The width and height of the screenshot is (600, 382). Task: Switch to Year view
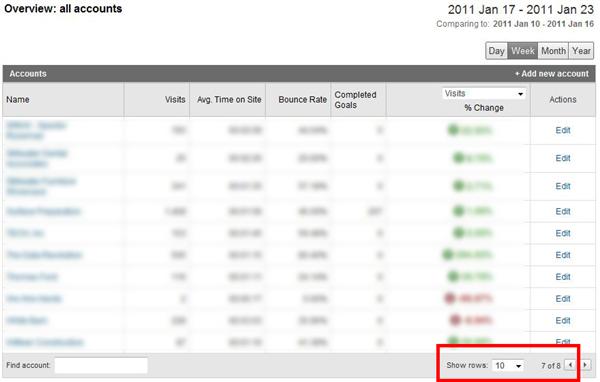click(581, 51)
